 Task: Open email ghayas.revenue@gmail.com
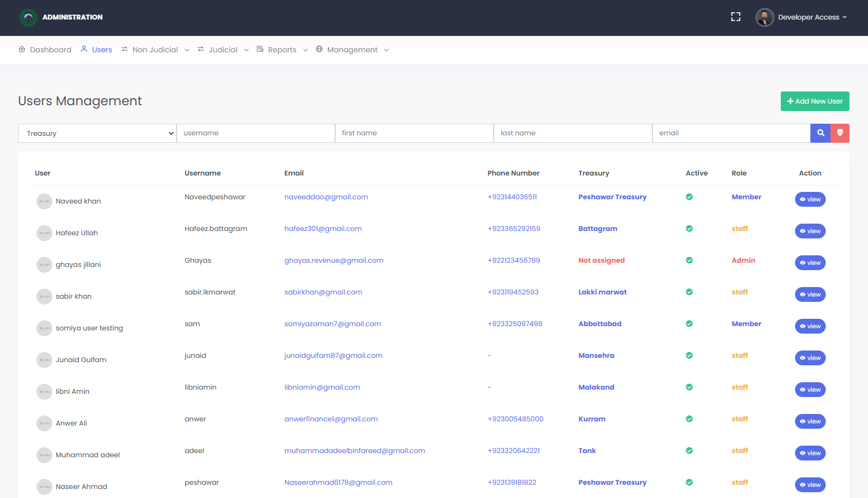(334, 261)
